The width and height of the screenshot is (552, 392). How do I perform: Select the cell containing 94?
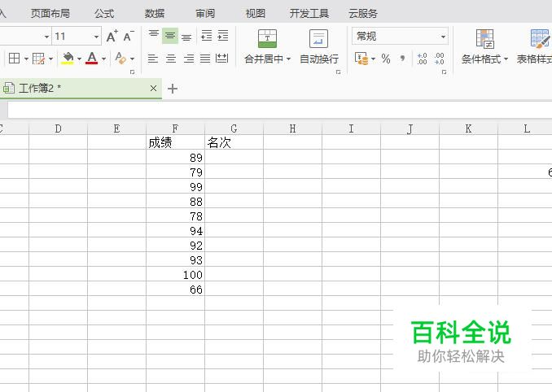point(175,230)
